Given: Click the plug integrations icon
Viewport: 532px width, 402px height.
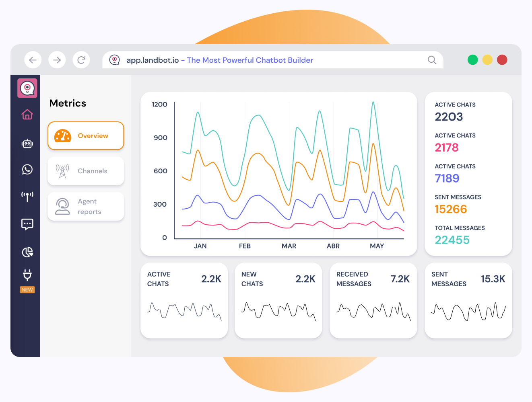Looking at the screenshot, I should coord(27,275).
